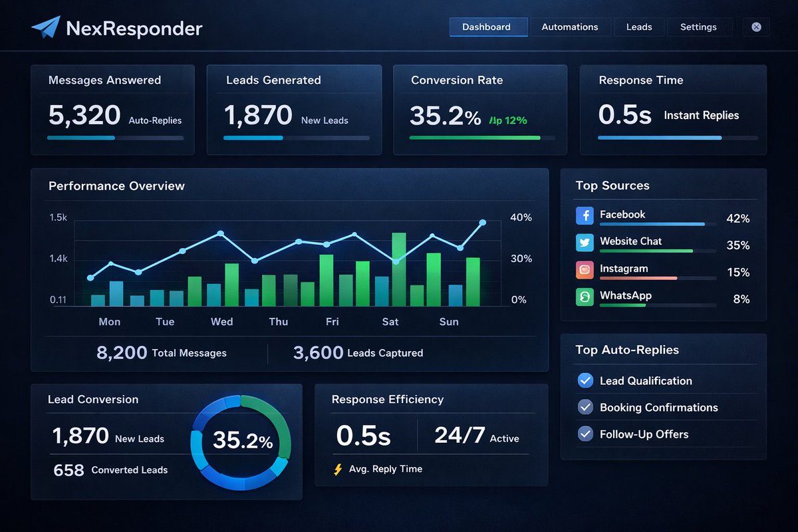Screen dimensions: 798x532
Task: Click the Facebook source icon
Action: [585, 215]
